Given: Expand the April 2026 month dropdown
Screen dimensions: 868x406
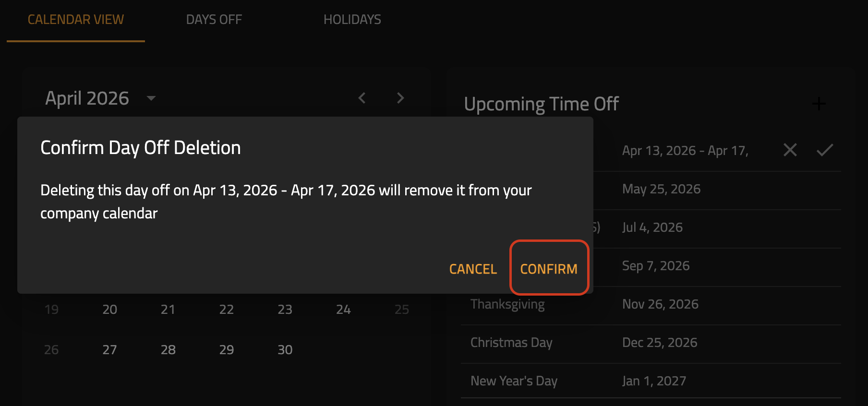Looking at the screenshot, I should tap(151, 98).
